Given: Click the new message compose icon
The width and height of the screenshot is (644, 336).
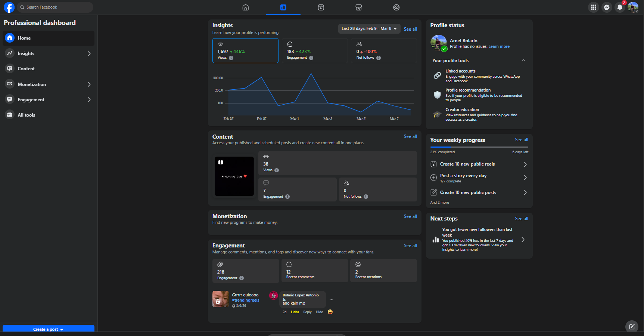Looking at the screenshot, I should point(632,327).
